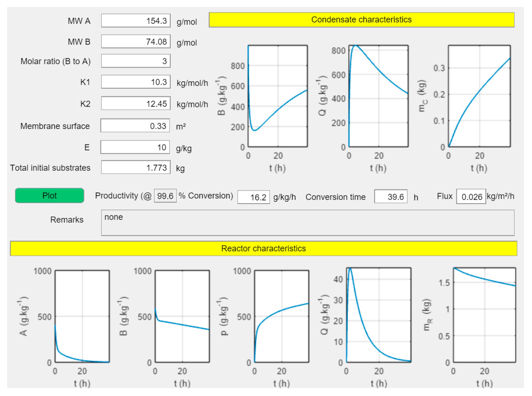Edit the Molar ratio (B to A) field
Viewport: 532px width, 396px height.
click(x=136, y=61)
